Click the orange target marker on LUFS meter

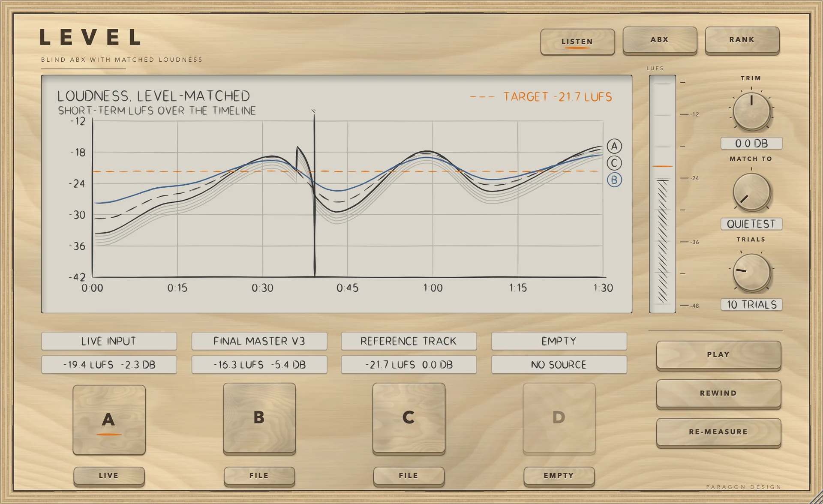(662, 166)
